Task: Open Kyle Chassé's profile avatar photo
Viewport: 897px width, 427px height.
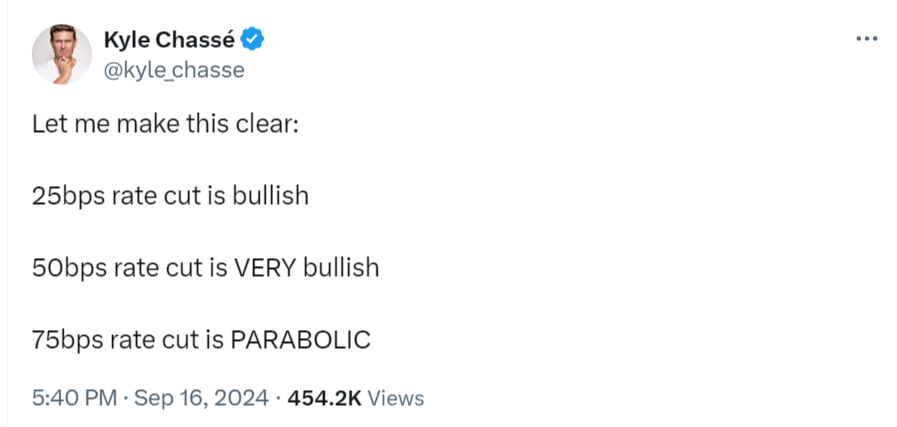Action: pos(62,54)
